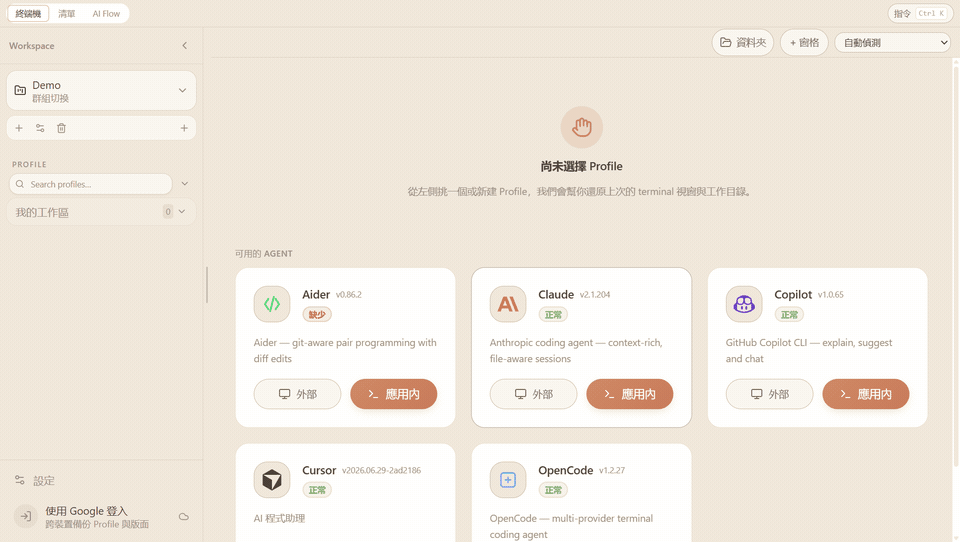This screenshot has width=960, height=542.
Task: Click the Aider agent icon
Action: coord(272,304)
